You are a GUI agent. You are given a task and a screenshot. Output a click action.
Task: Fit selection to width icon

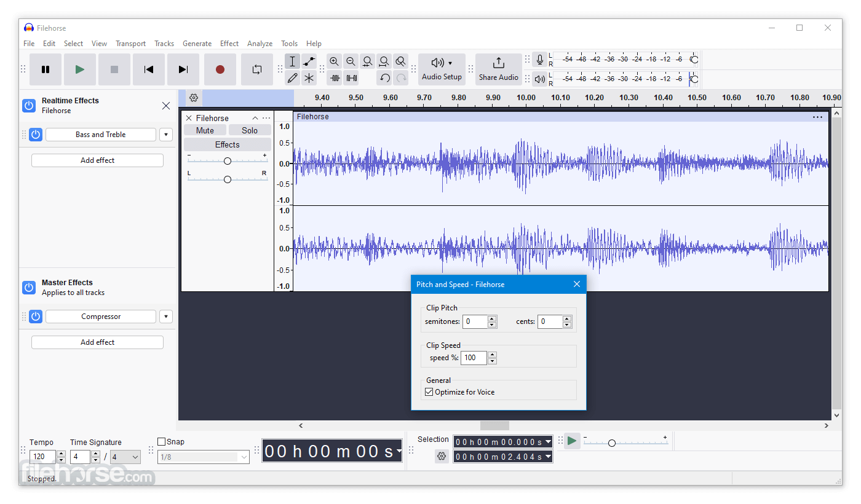(x=368, y=61)
